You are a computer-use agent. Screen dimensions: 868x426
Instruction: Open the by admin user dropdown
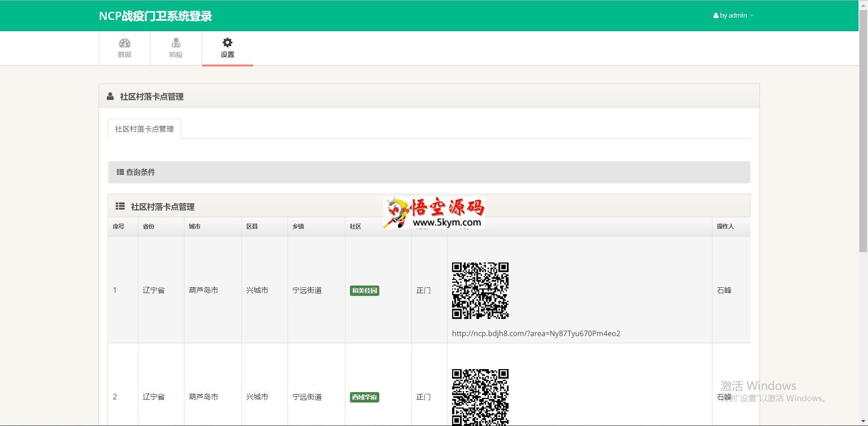tap(733, 15)
